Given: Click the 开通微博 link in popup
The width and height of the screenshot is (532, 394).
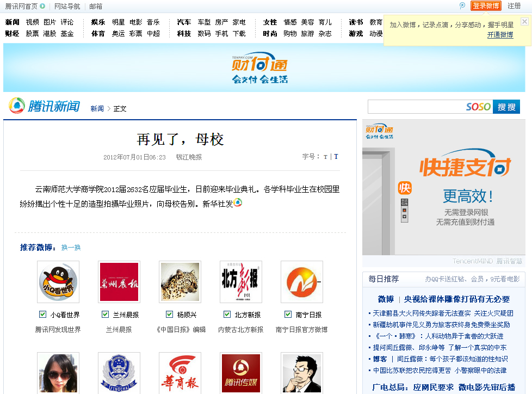Looking at the screenshot, I should tap(500, 35).
